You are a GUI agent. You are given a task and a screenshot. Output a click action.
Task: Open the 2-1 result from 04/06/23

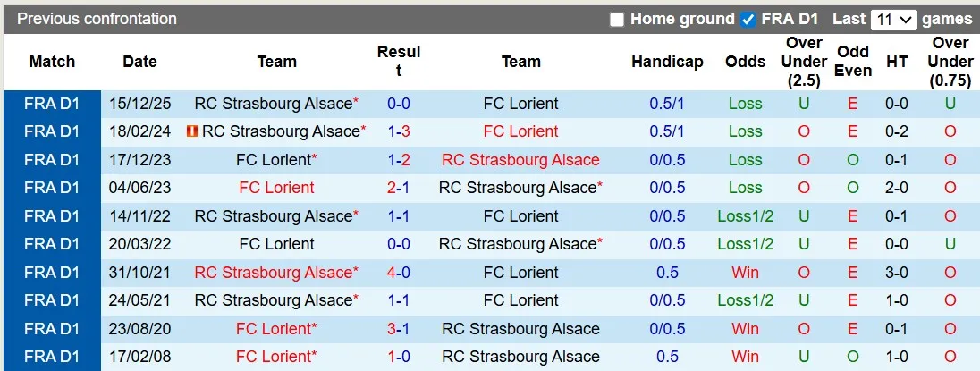(398, 188)
